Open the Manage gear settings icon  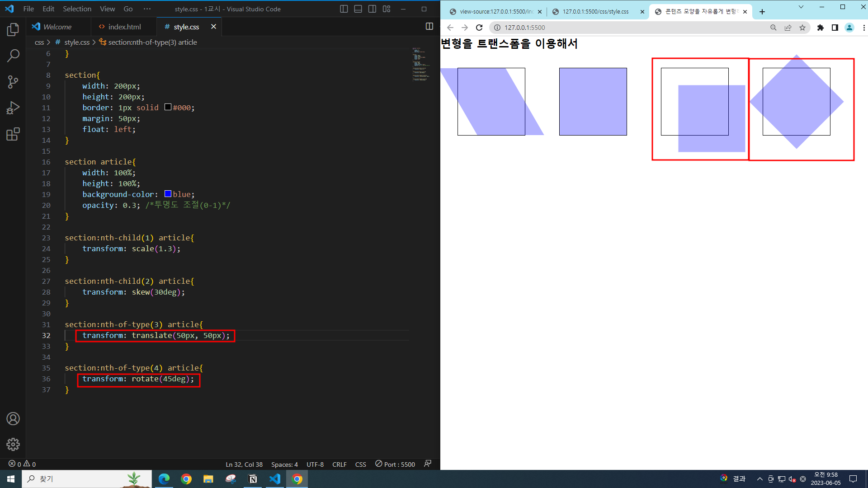coord(13,445)
